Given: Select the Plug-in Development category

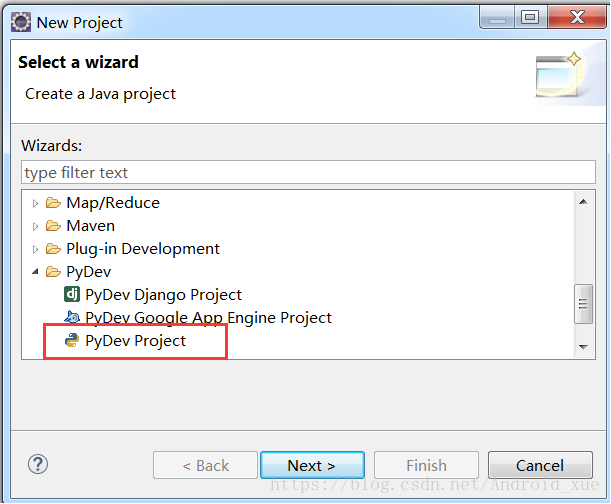Looking at the screenshot, I should tap(143, 249).
